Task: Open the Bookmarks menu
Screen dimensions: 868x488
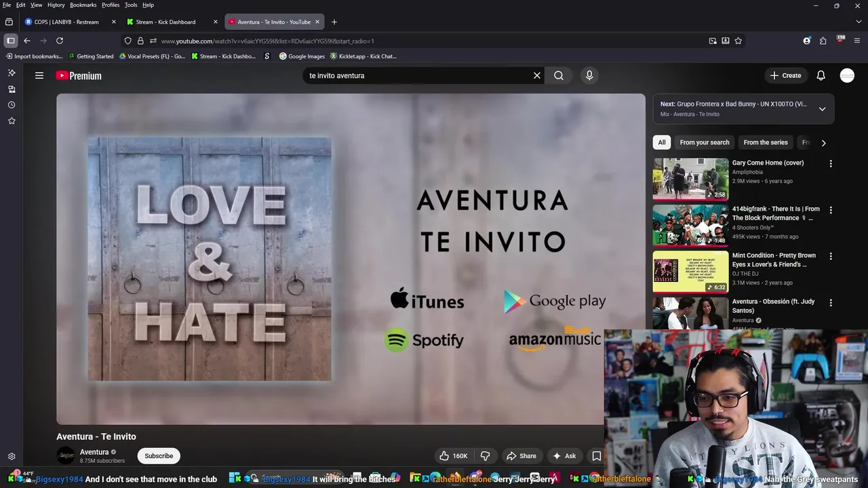Action: (x=83, y=5)
